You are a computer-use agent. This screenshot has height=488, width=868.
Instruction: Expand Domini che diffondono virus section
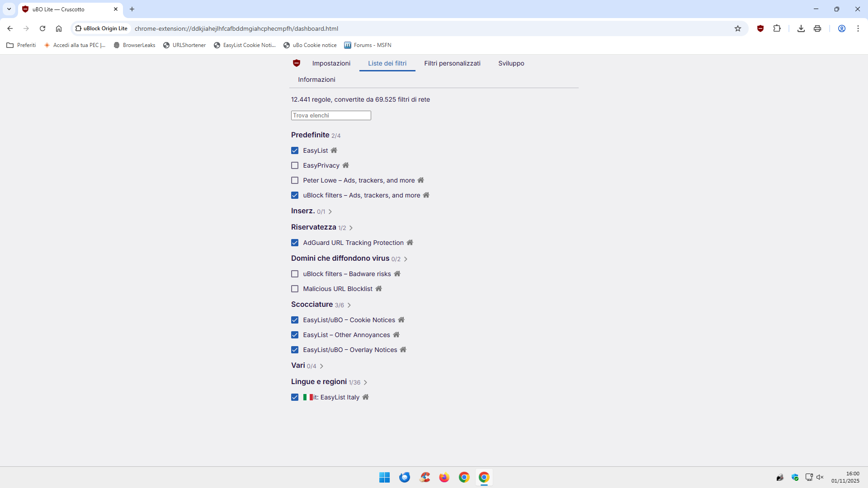(x=406, y=259)
